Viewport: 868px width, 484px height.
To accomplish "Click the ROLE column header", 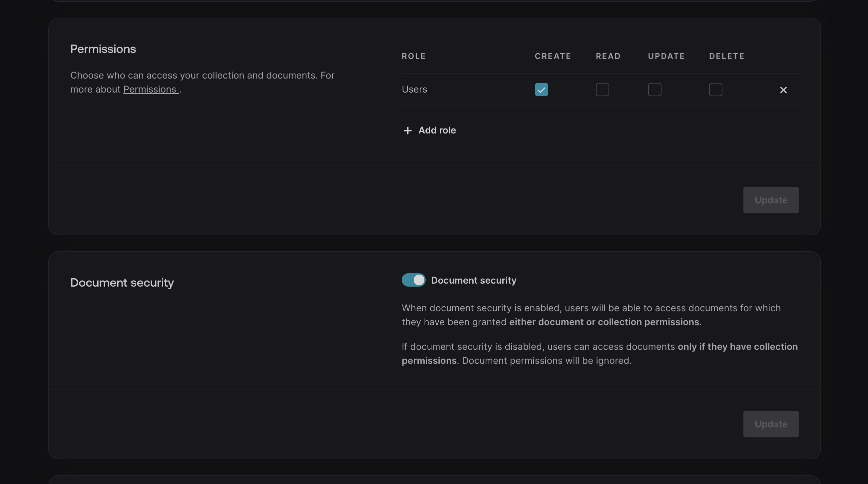I will pos(413,56).
